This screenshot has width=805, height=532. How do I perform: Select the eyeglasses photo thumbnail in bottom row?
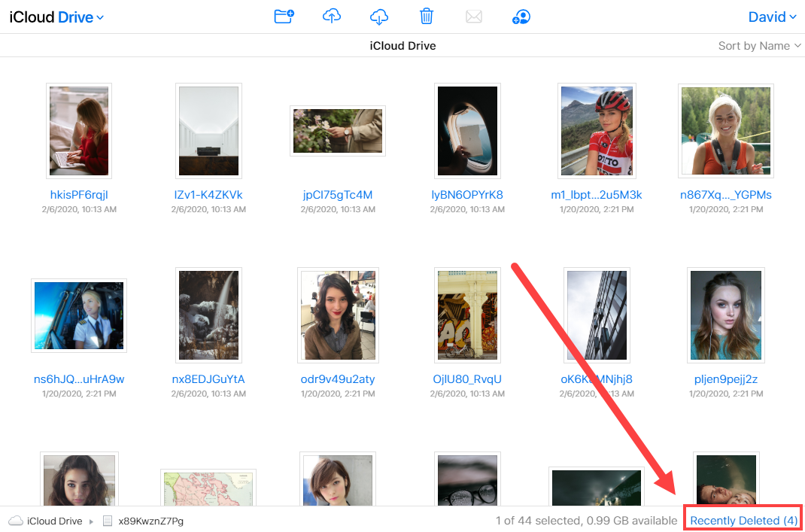467,479
